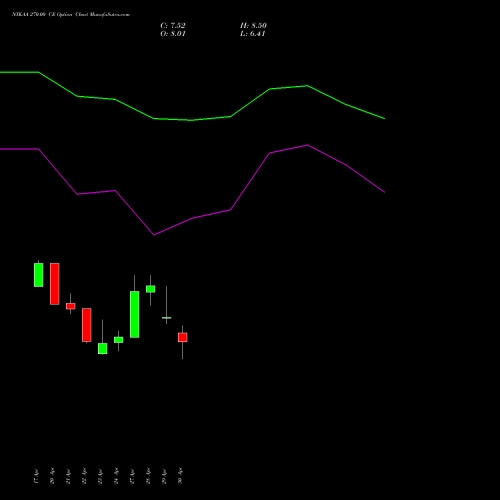This screenshot has width=500, height=500.
Task: Click the '23 Apr' date axis label
Action: [100, 476]
